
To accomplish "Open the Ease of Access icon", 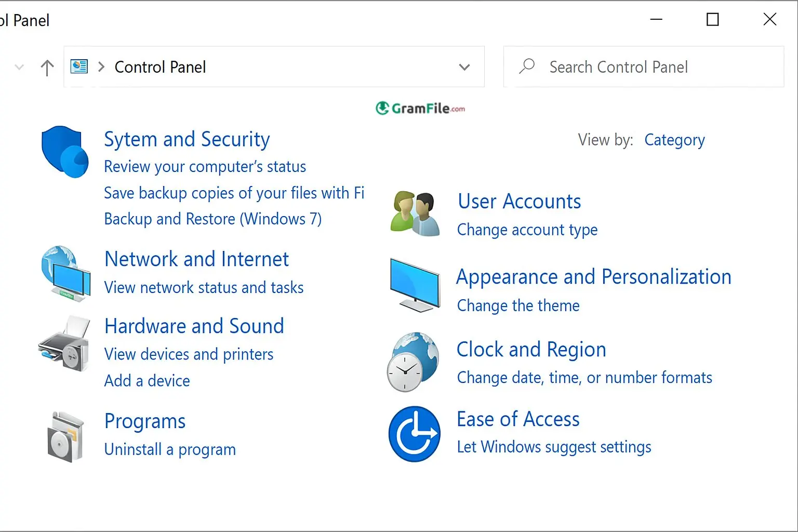I will coord(414,434).
